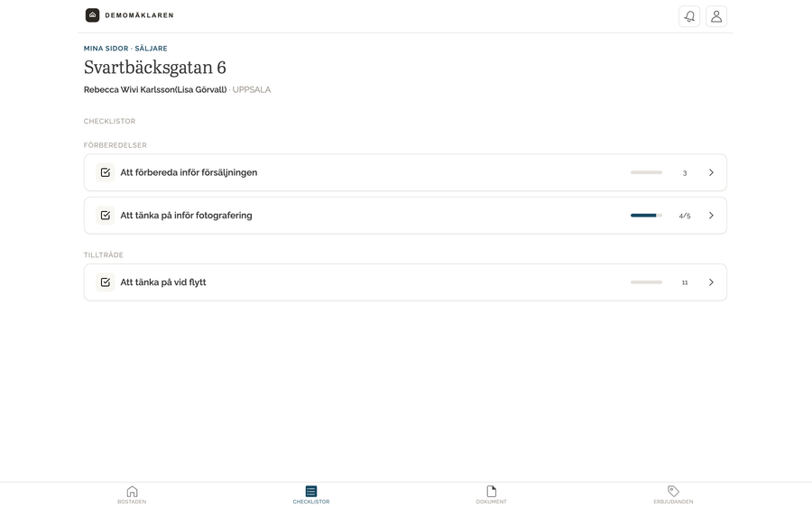The height and width of the screenshot is (508, 812).
Task: Expand Att förbereda inför försäljningen chevron
Action: tap(711, 172)
